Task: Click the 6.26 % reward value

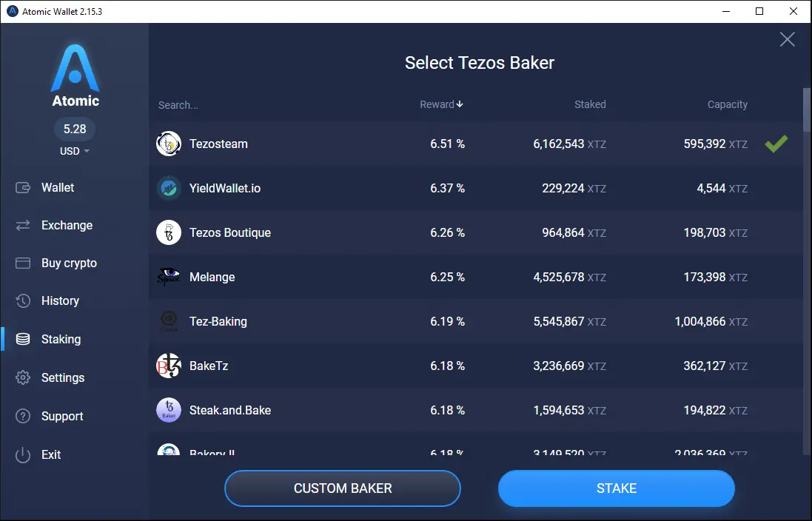Action: coord(447,232)
